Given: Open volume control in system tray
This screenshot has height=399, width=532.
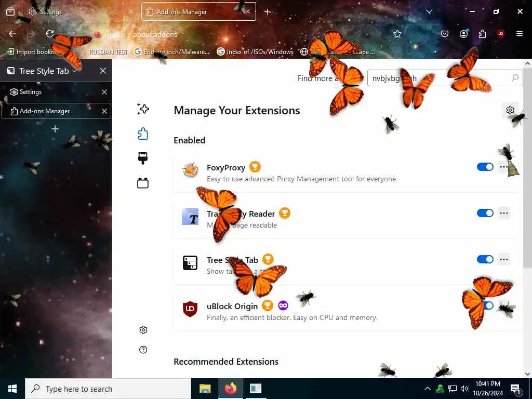Looking at the screenshot, I should coord(464,389).
